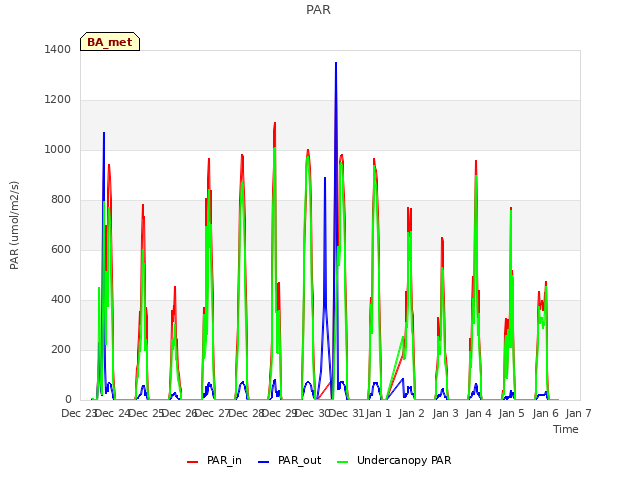Click the 1400 y-axis label
This screenshot has height=480, width=640.
coord(58,49)
